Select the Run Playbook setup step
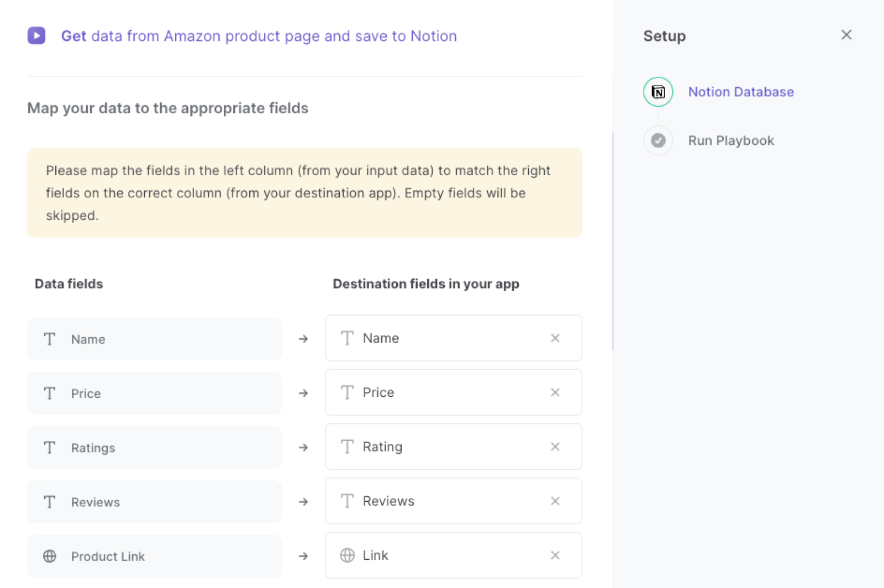Screen dimensions: 884x588 pyautogui.click(x=730, y=140)
